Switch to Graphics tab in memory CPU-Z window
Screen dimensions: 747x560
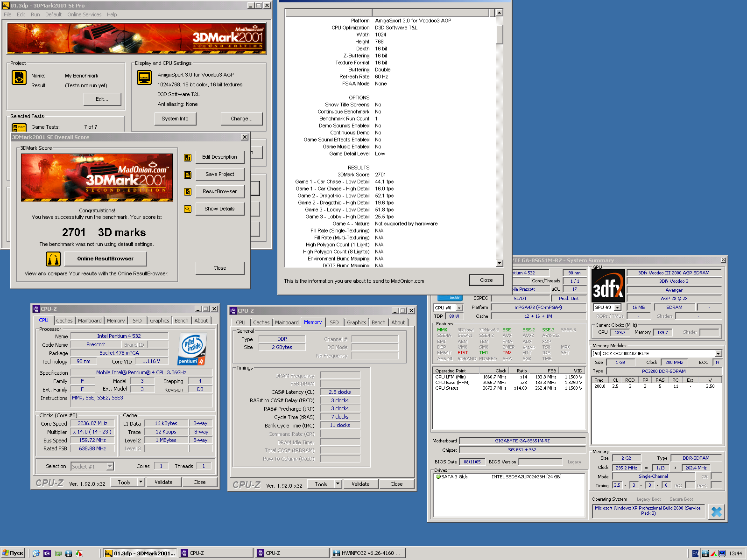pyautogui.click(x=356, y=322)
